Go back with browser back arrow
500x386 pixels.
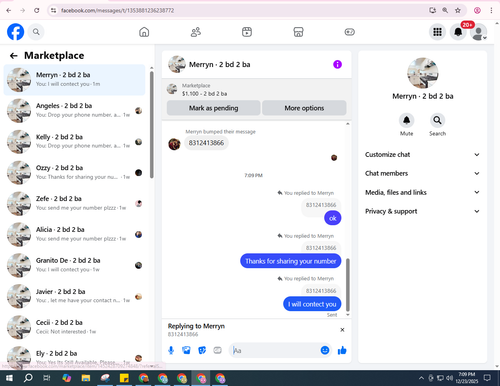[x=9, y=10]
